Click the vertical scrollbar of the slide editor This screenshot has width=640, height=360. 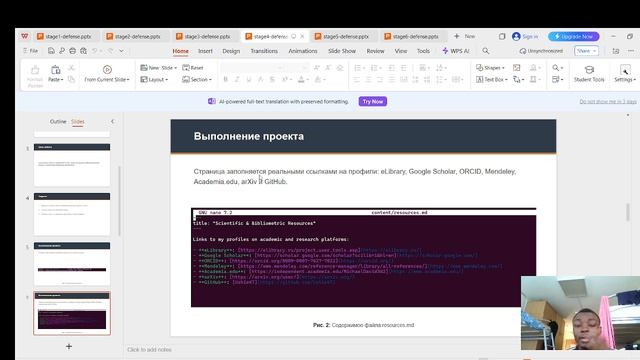pyautogui.click(x=628, y=213)
